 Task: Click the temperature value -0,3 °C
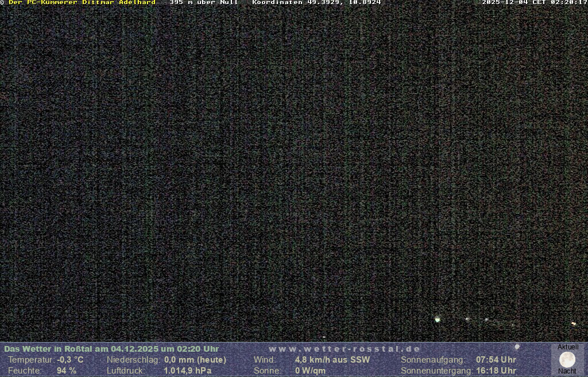click(70, 360)
